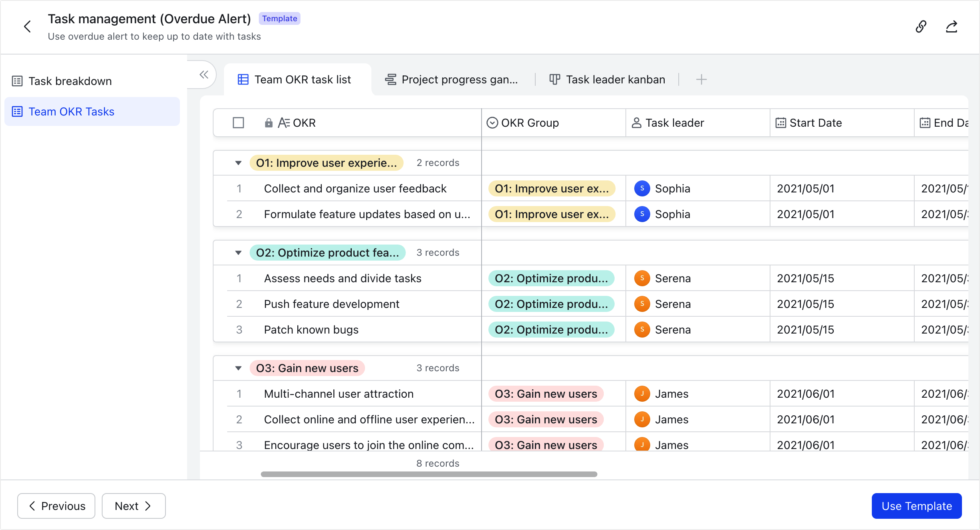Image resolution: width=980 pixels, height=530 pixels.
Task: Click Sophia's avatar in first row
Action: (x=642, y=188)
